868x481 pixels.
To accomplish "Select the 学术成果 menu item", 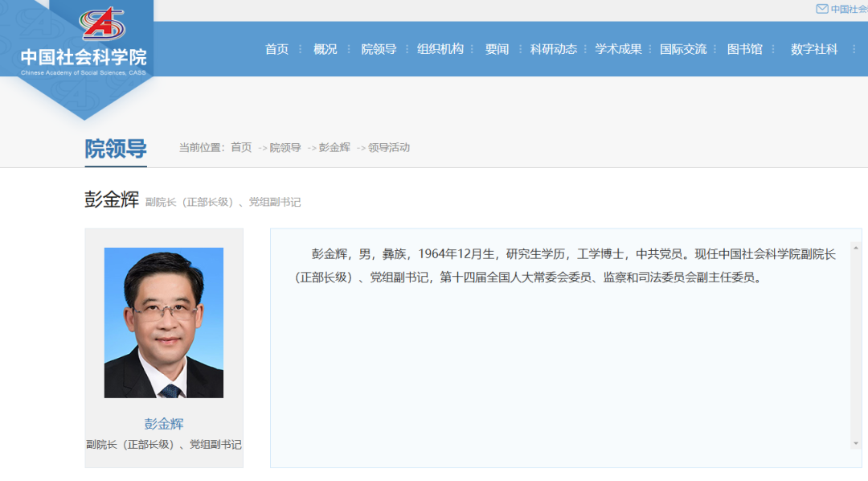I will [x=618, y=49].
